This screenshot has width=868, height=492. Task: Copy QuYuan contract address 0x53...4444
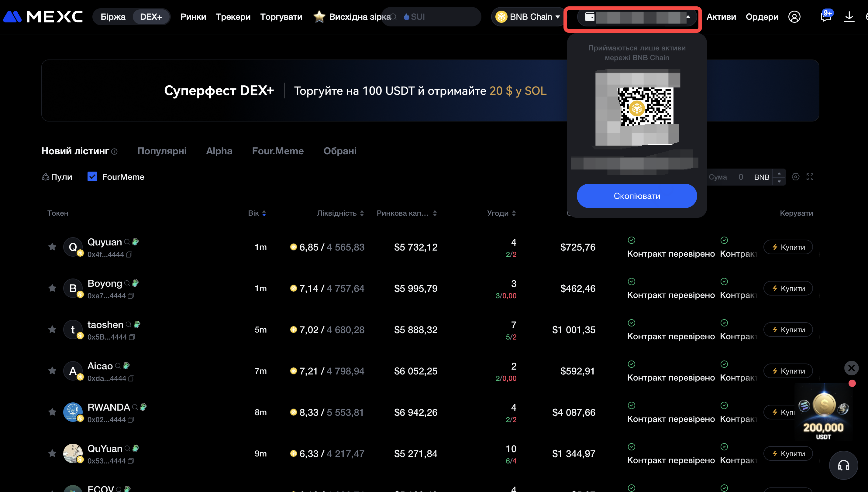click(x=131, y=461)
